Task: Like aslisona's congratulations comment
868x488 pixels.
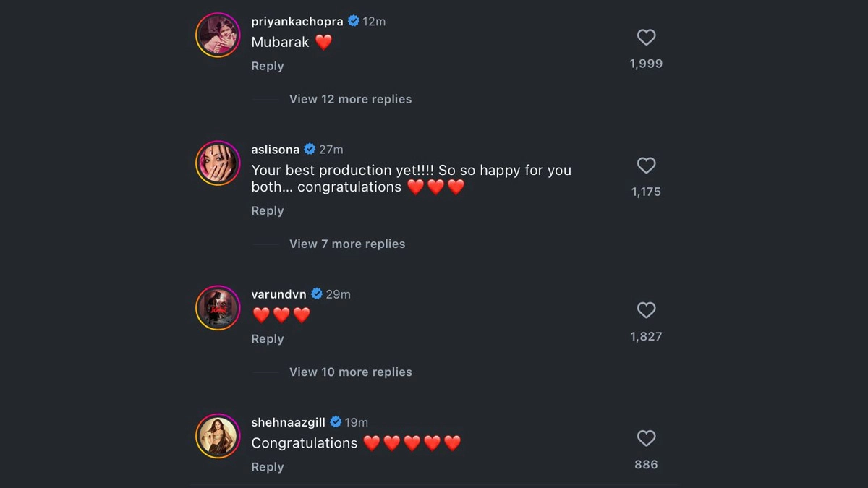Action: [x=646, y=166]
